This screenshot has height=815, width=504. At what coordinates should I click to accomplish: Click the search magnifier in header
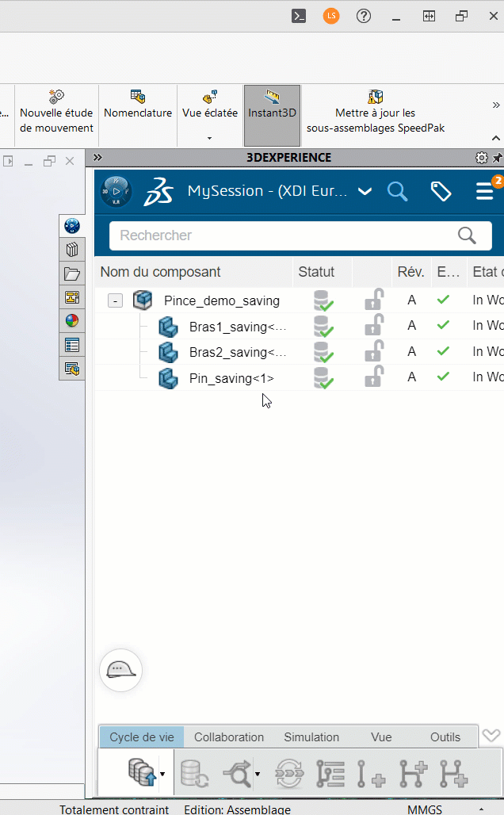pyautogui.click(x=397, y=191)
